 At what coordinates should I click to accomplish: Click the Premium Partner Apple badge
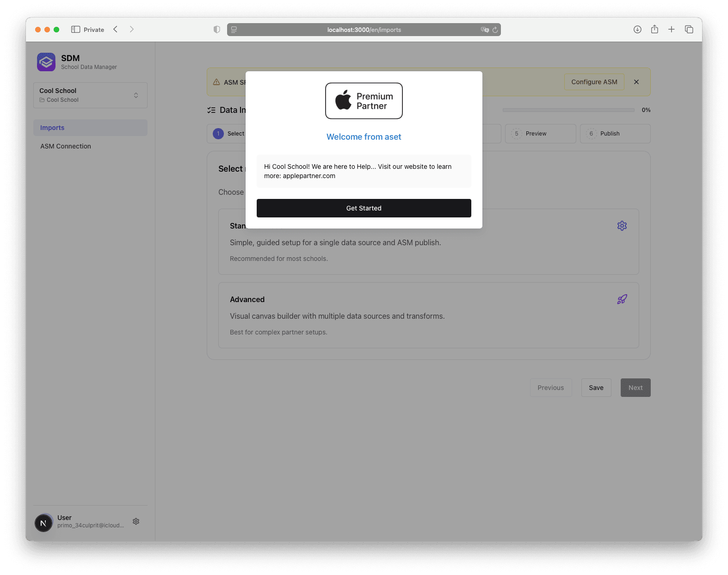[x=364, y=101]
